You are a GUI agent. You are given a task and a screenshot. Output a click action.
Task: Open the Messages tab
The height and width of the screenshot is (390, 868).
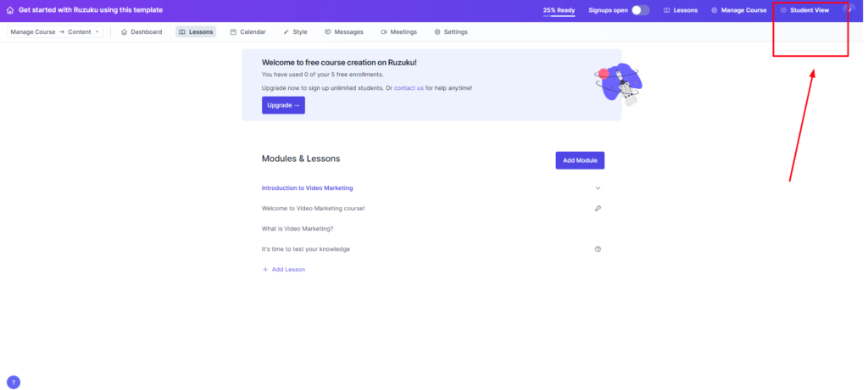(x=343, y=32)
